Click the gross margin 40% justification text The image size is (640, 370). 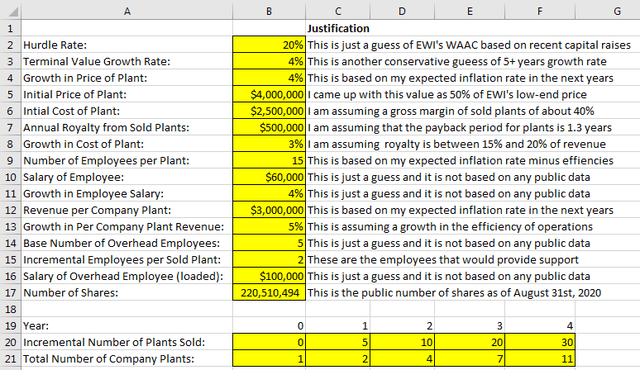[451, 111]
